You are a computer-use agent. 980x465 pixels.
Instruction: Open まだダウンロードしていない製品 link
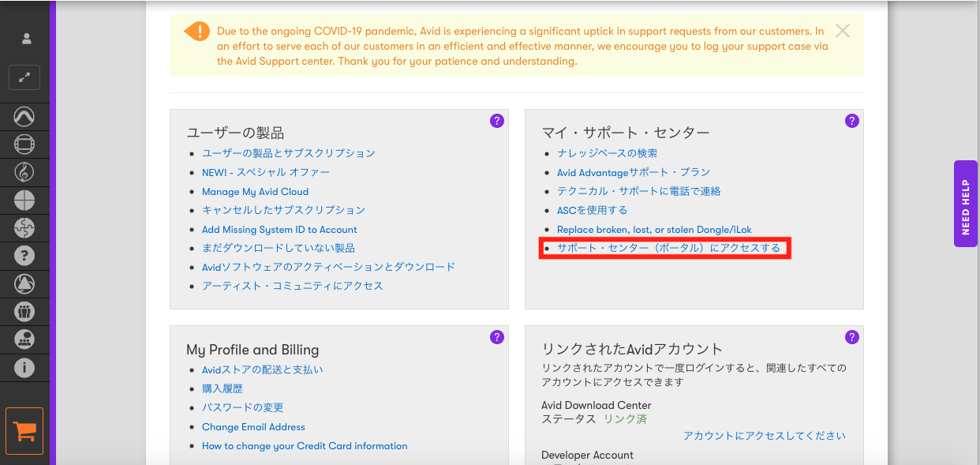[x=279, y=248]
